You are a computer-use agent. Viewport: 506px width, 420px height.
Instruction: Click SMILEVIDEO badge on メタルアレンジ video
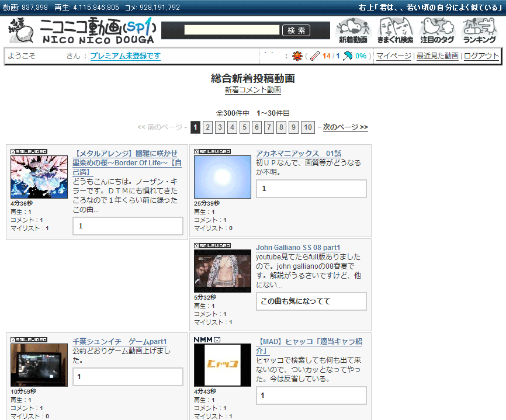tap(29, 152)
